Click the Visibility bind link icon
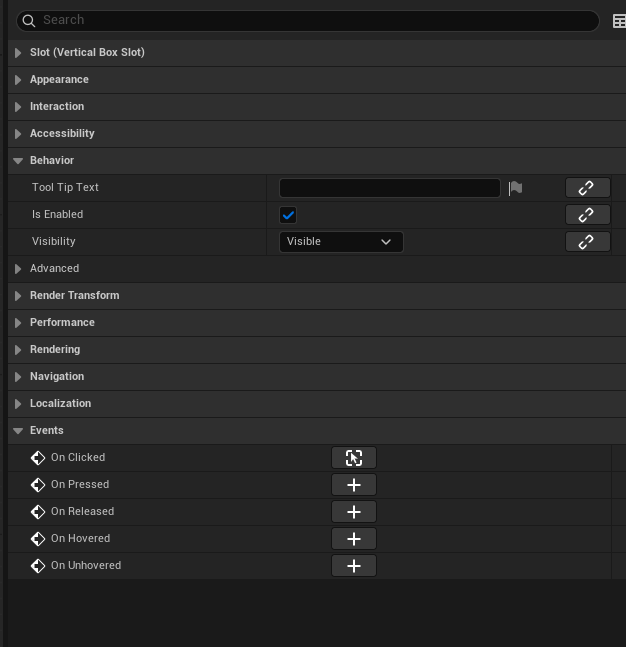626x647 pixels. click(587, 242)
